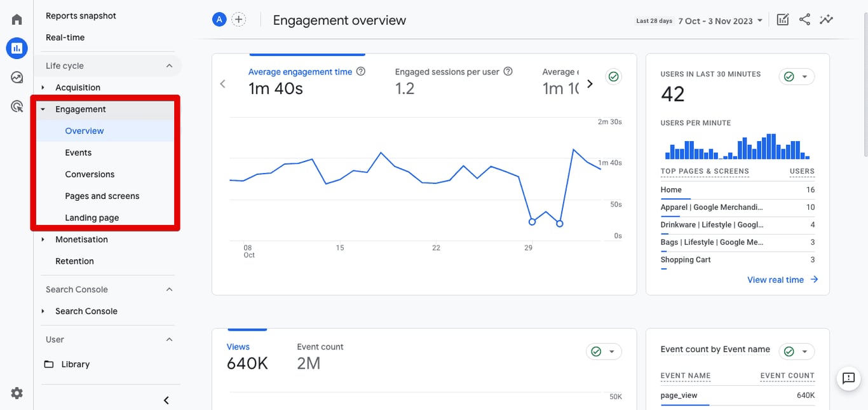Expand the Monetisation tree item
Screen dimensions: 868x410
pyautogui.click(x=43, y=240)
